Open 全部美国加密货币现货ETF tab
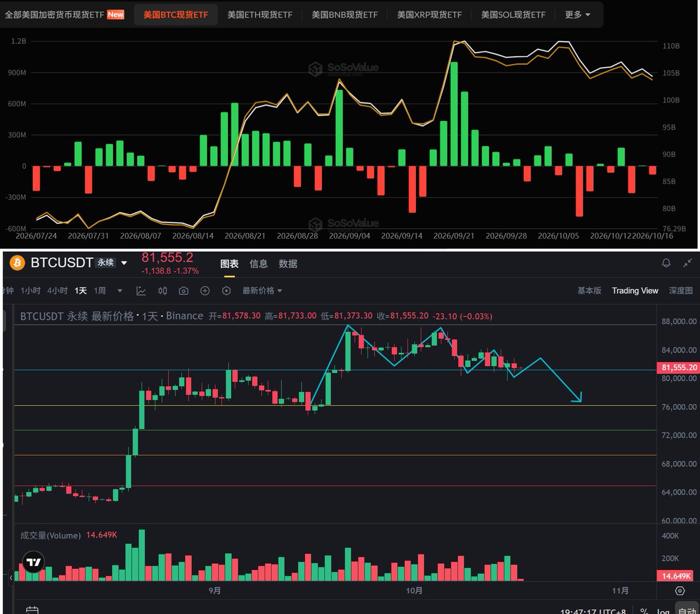 [x=64, y=15]
